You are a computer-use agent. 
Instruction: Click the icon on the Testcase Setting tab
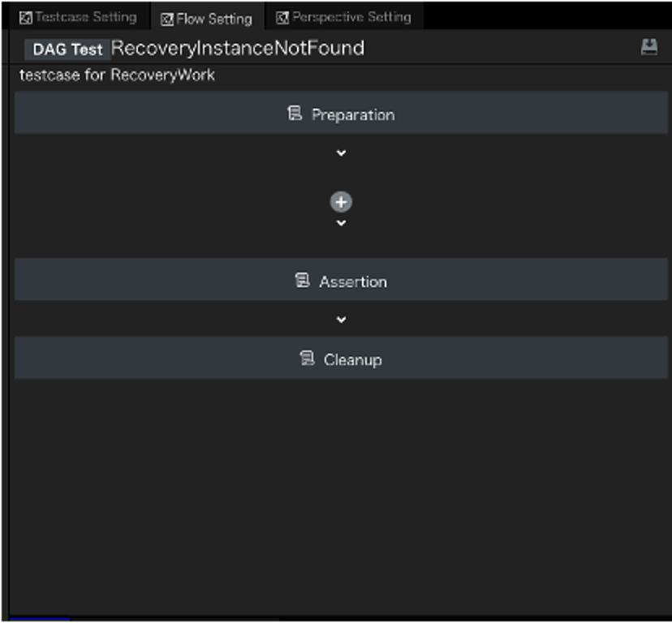tap(25, 17)
